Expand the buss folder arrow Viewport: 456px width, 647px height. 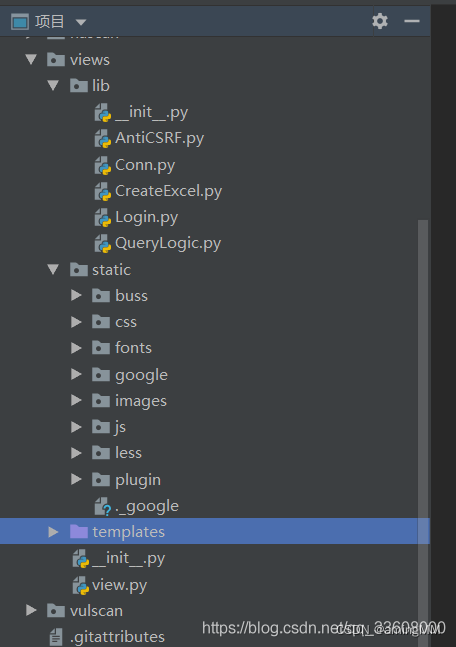[76, 295]
